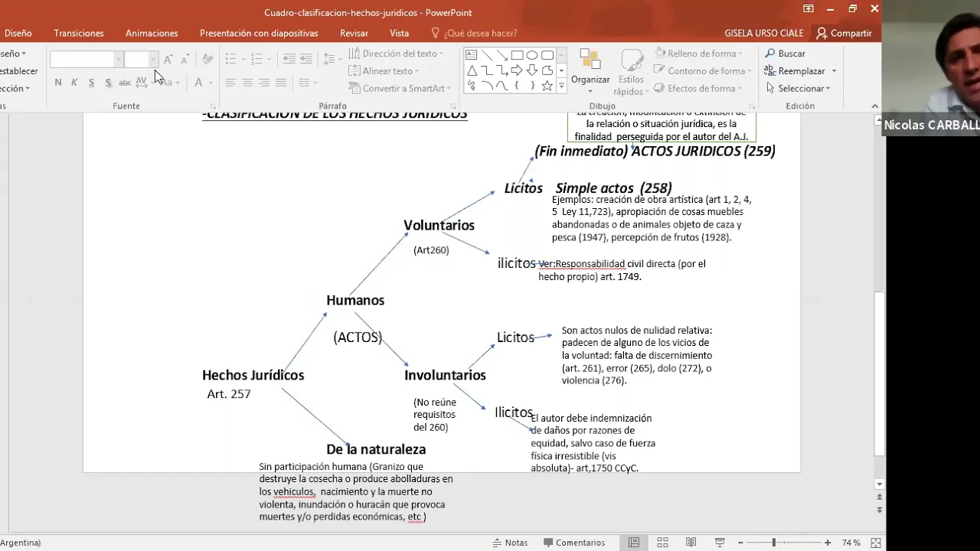The image size is (980, 551).
Task: Toggle italic (K) formatting
Action: [x=74, y=83]
